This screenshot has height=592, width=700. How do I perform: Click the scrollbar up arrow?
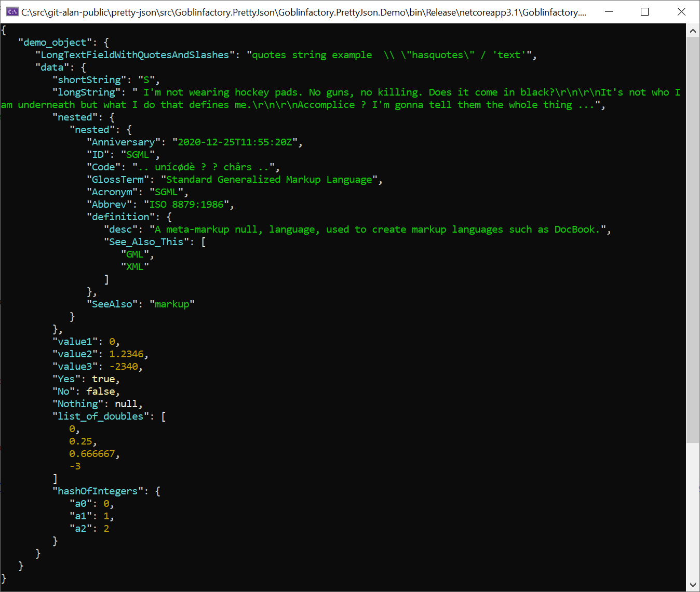click(693, 31)
